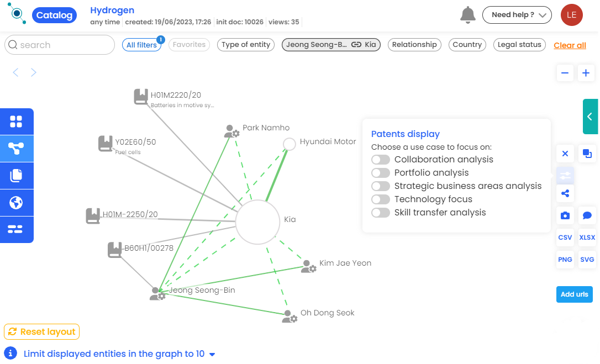Select the network graph view in sidebar

pyautogui.click(x=17, y=149)
